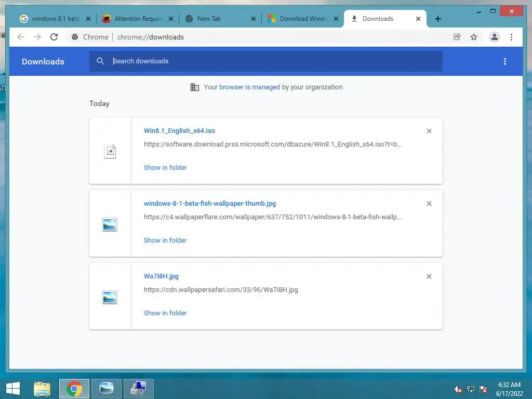Open File Explorer from the taskbar
Screen dimensions: 532x399
[x=42, y=389]
